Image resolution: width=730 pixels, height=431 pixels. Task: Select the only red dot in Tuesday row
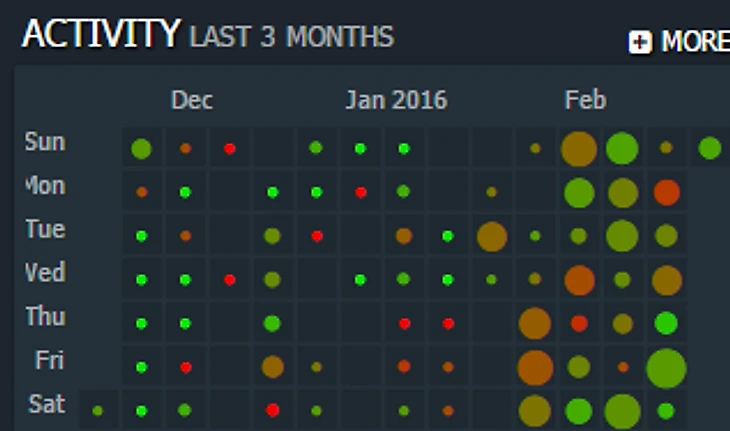pyautogui.click(x=317, y=236)
